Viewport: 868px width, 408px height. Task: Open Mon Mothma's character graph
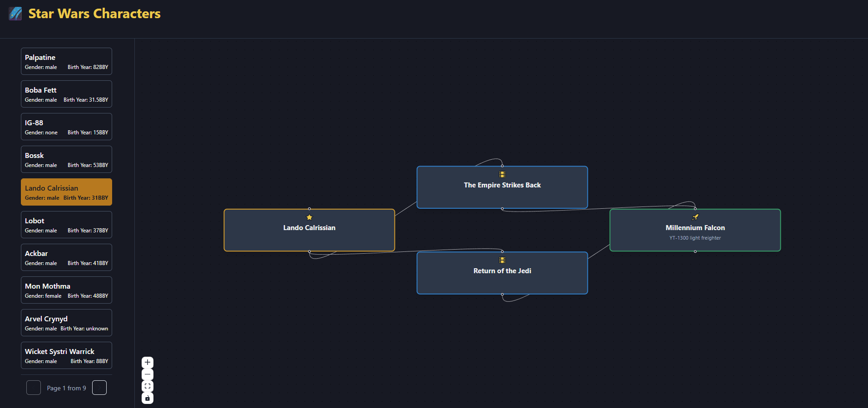click(x=66, y=290)
